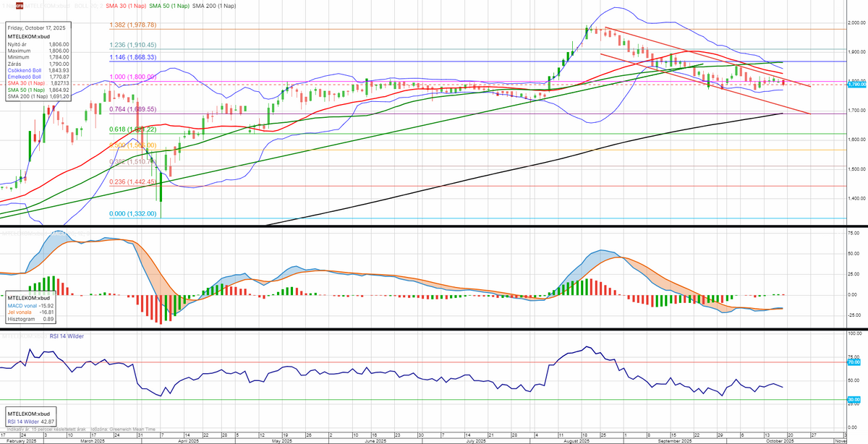Click the RSI 30 oversold level tag

(x=854, y=399)
